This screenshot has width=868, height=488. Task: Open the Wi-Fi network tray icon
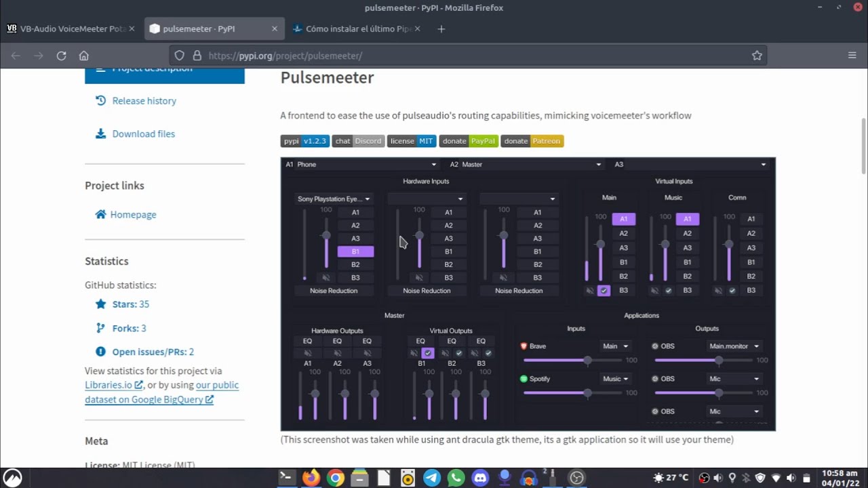click(776, 478)
